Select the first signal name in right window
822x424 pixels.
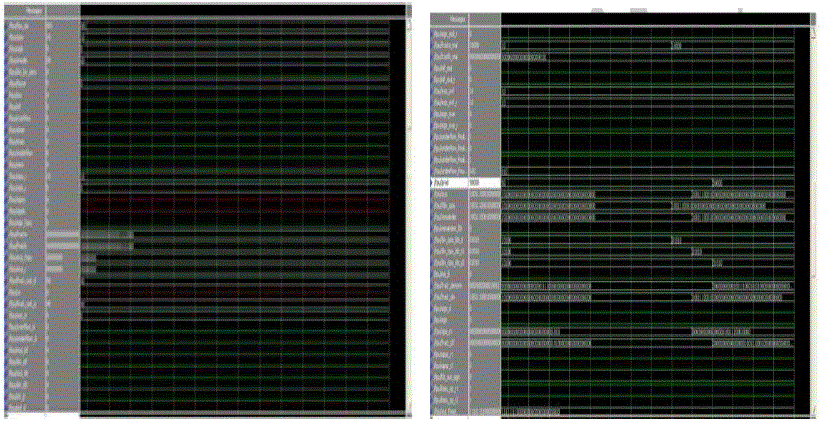tap(451, 33)
